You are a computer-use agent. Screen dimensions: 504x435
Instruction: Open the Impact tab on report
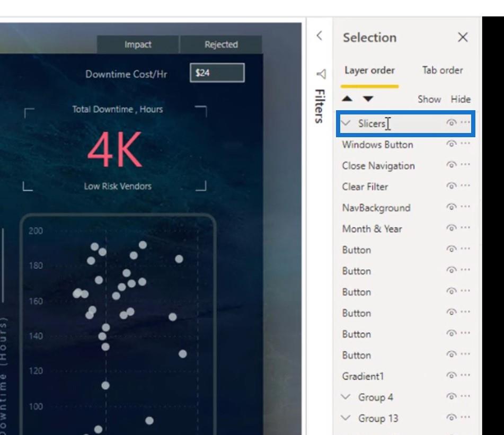pyautogui.click(x=138, y=45)
